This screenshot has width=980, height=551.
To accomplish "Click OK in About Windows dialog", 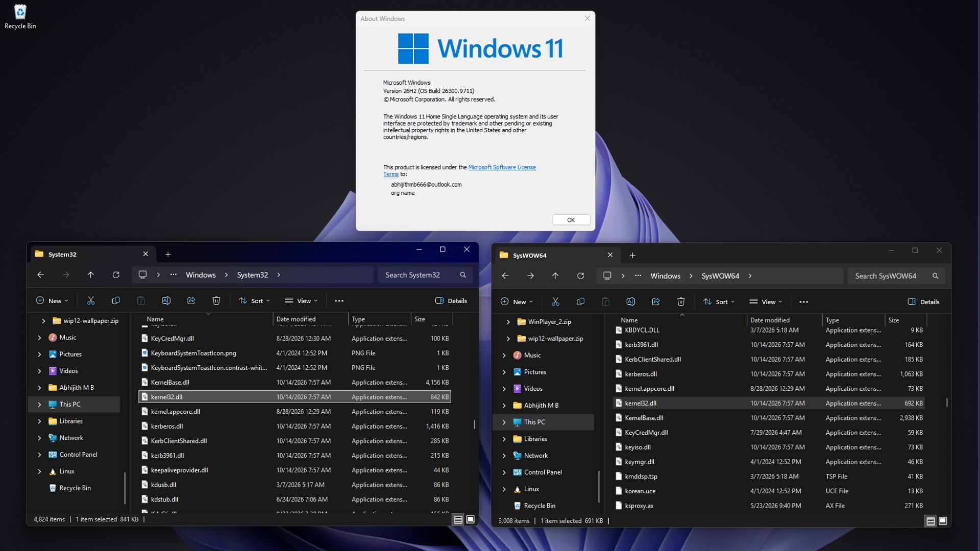I will (x=571, y=220).
